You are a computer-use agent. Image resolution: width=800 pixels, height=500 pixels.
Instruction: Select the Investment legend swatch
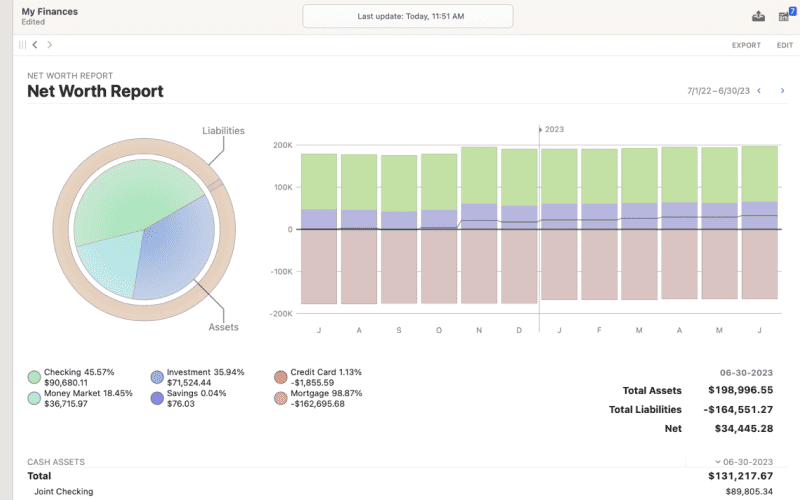tap(157, 377)
